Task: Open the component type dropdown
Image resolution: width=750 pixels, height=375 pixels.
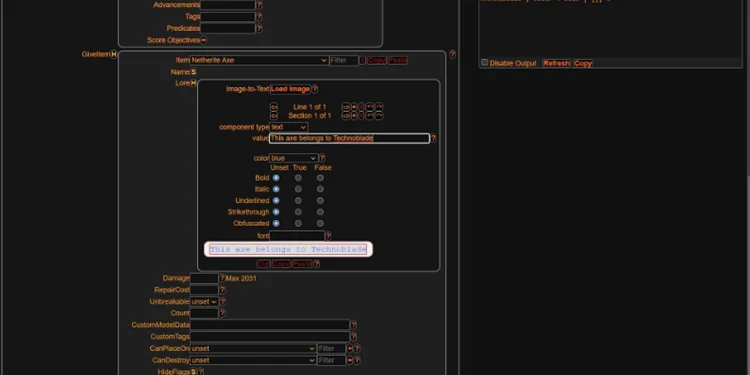Action: click(288, 127)
